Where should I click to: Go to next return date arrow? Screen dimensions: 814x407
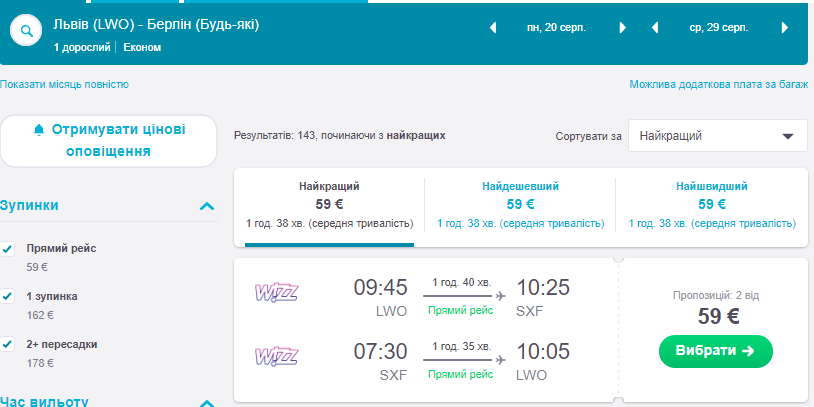coord(786,28)
